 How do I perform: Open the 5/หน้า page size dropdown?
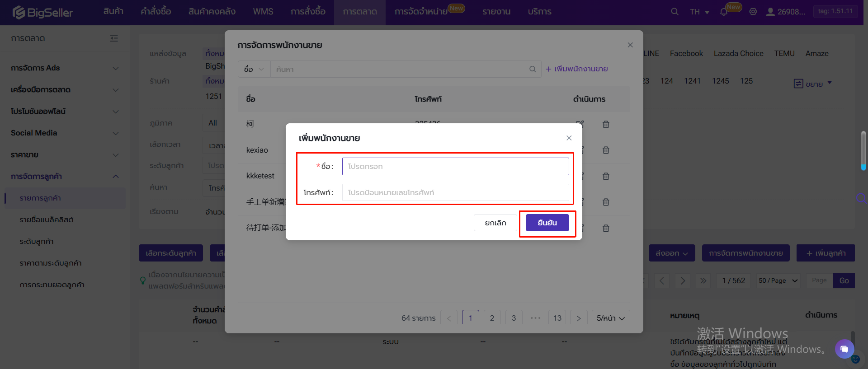click(610, 318)
